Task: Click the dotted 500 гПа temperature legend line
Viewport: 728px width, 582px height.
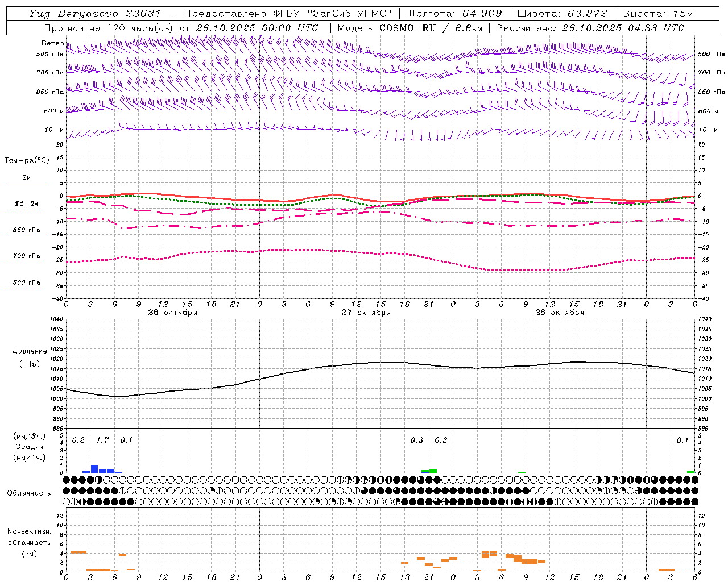Action: [x=25, y=289]
